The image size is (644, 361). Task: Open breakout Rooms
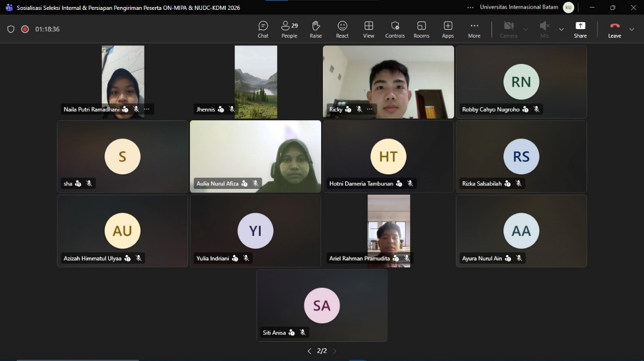(422, 29)
